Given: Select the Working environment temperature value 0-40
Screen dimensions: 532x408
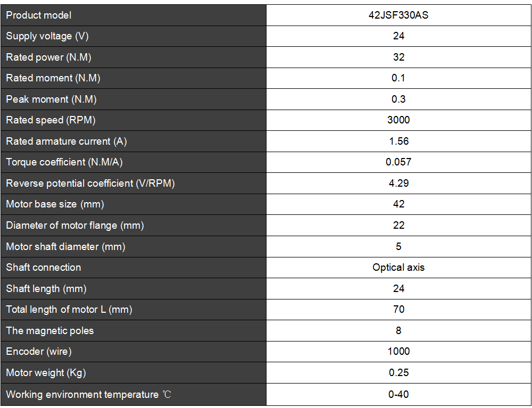Looking at the screenshot, I should (398, 394).
